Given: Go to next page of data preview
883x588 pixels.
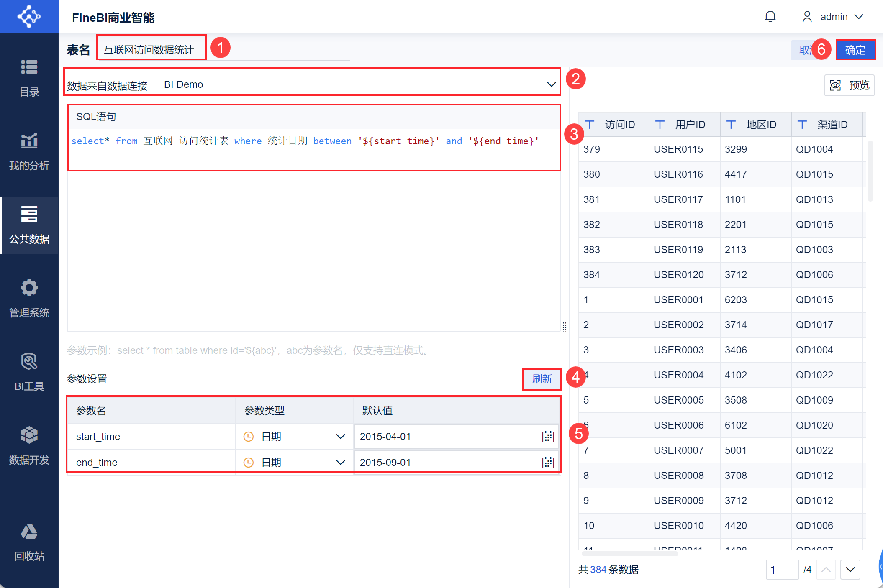Looking at the screenshot, I should (x=850, y=570).
